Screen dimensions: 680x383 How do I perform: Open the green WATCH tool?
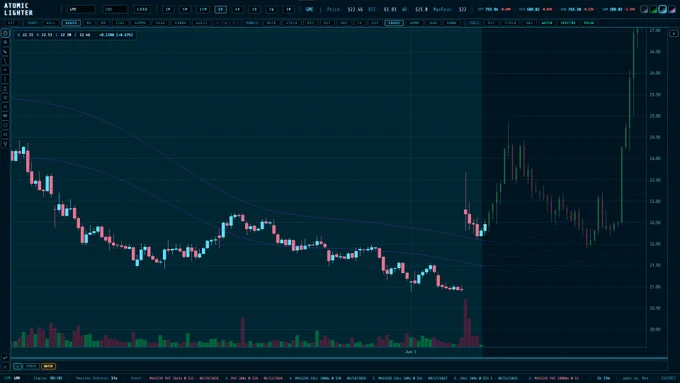tap(547, 23)
